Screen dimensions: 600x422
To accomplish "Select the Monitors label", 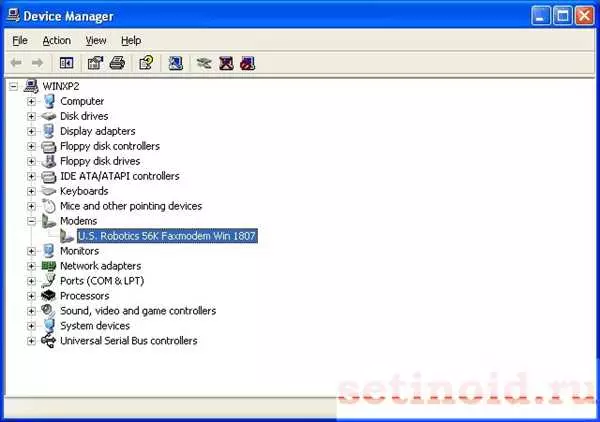I will pyautogui.click(x=80, y=251).
